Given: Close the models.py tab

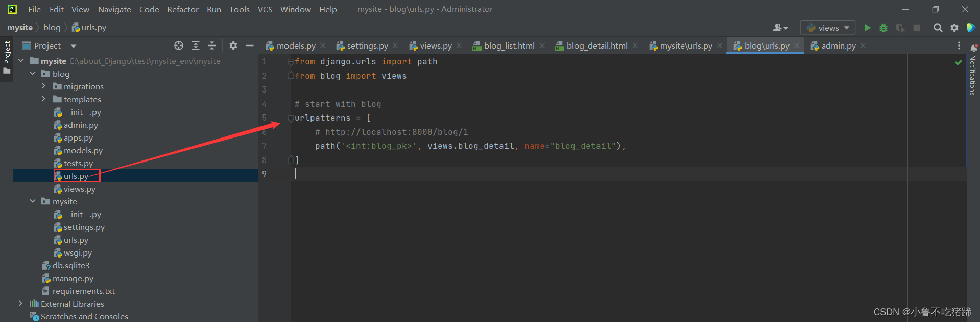Looking at the screenshot, I should coord(323,45).
